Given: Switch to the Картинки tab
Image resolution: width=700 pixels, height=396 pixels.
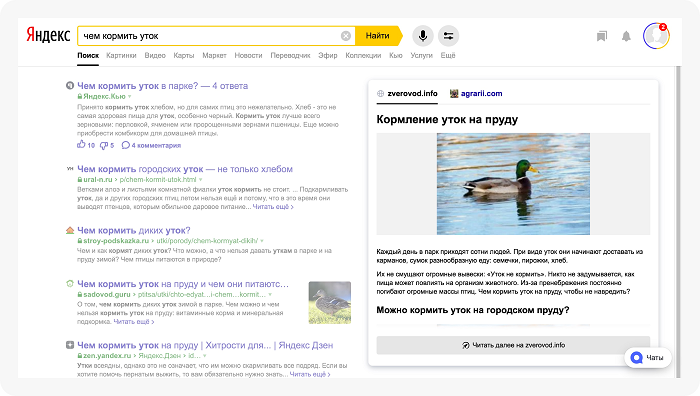Looking at the screenshot, I should 121,55.
